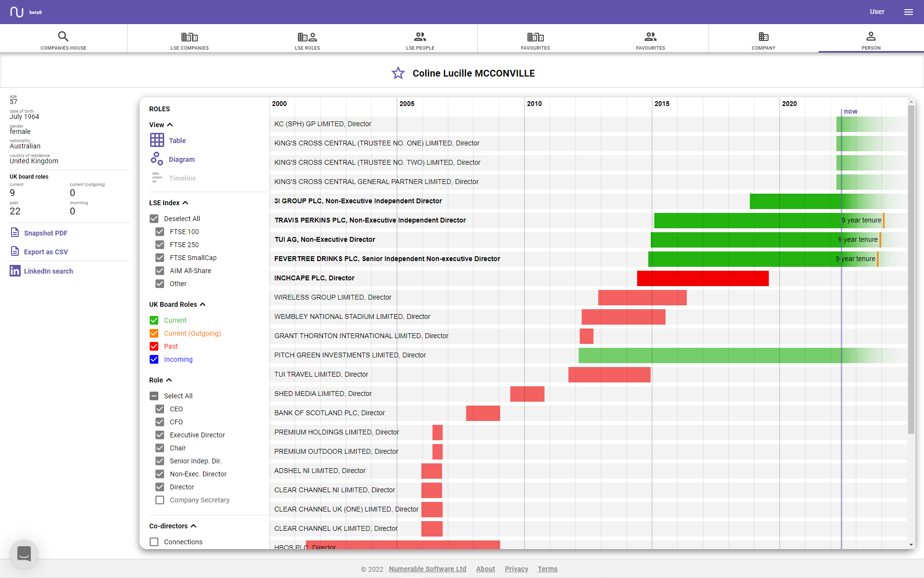Uncheck the AIM All-Share checkbox

(160, 271)
